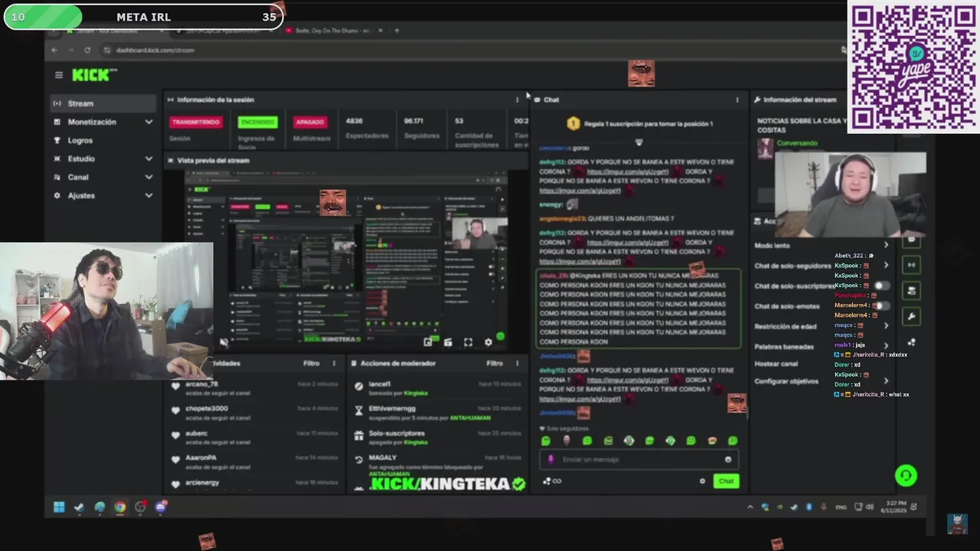Screen dimensions: 980x551
Task: Select arcano_78 in the activities list
Action: pyautogui.click(x=255, y=388)
